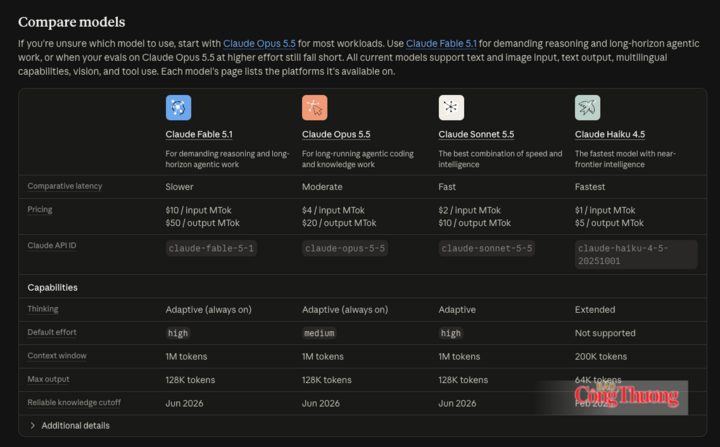
Task: Click the Haiku description about near-frontier intelligence
Action: [x=625, y=159]
